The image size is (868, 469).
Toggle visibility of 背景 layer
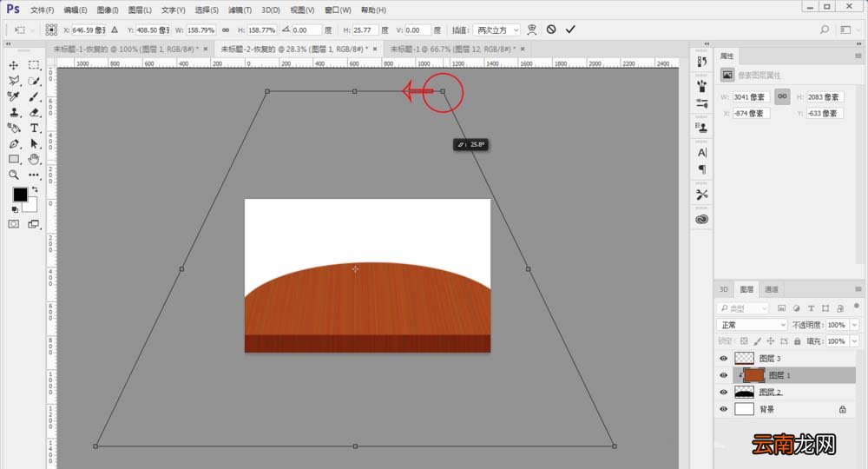723,409
